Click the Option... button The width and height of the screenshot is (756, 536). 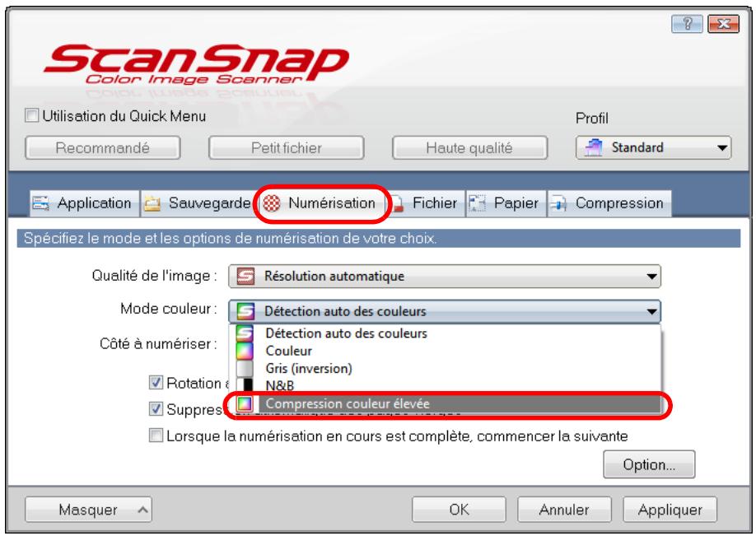[x=649, y=464]
